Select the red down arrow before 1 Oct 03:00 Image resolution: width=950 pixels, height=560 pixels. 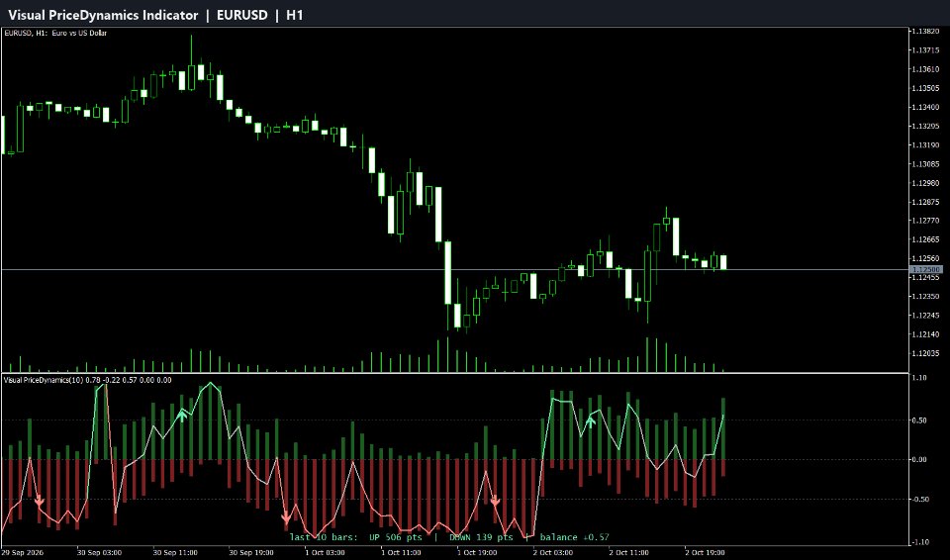pos(286,518)
